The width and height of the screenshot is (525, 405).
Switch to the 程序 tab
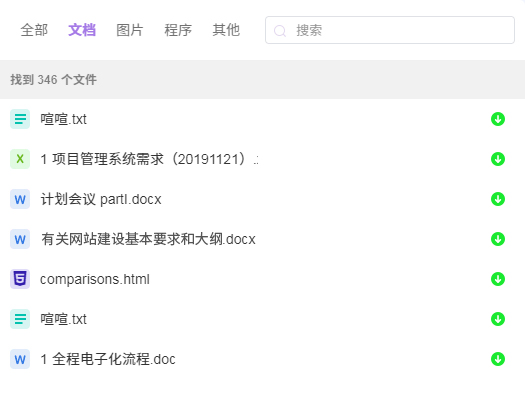click(178, 30)
